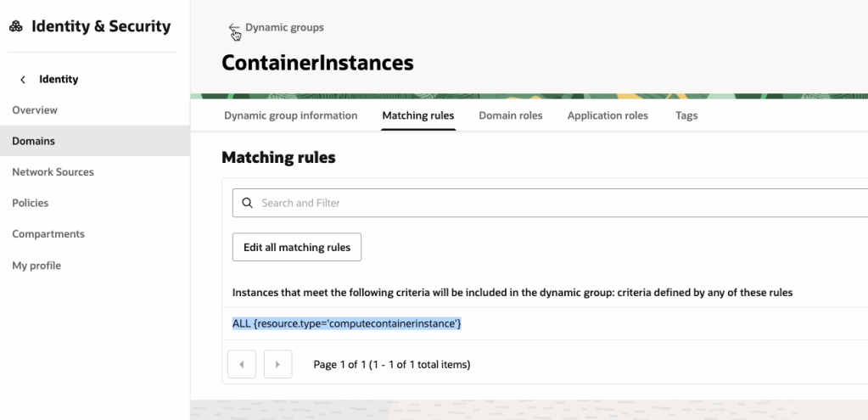
Task: Click the Identity & Security logo icon
Action: click(x=16, y=27)
